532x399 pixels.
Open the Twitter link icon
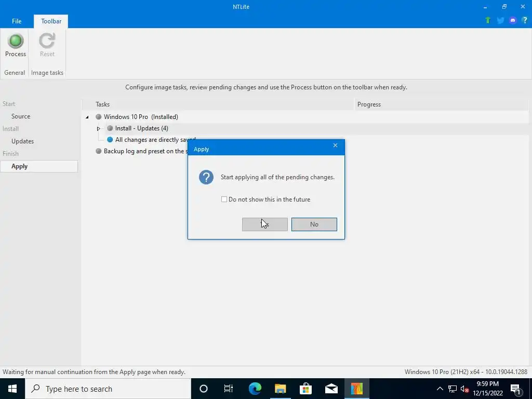(x=500, y=20)
